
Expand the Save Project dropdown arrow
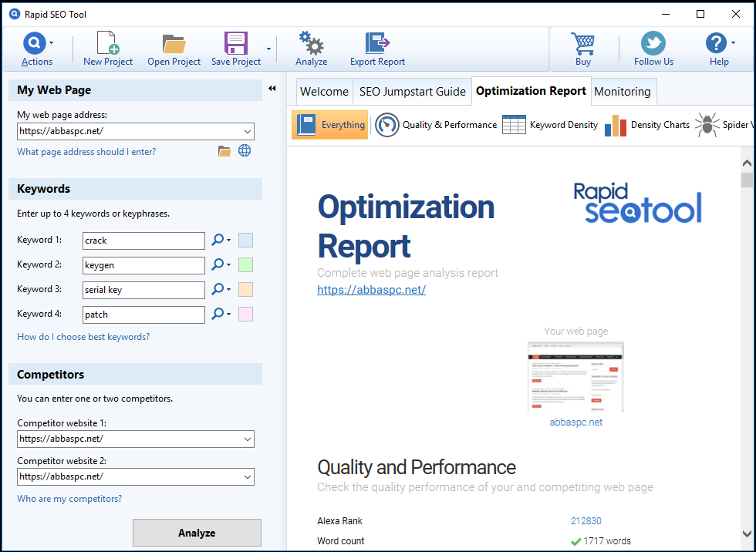(268, 49)
